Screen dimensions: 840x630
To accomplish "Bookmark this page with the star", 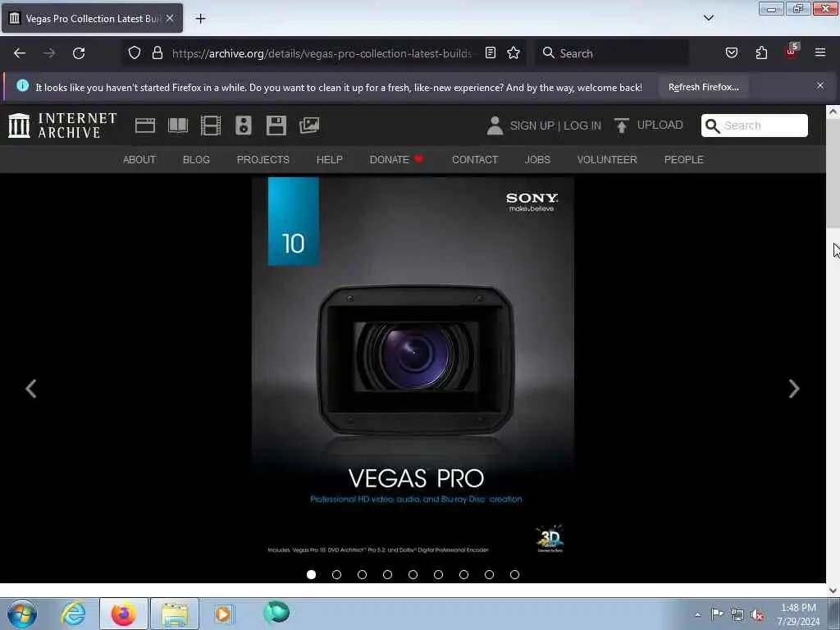I will pos(514,52).
